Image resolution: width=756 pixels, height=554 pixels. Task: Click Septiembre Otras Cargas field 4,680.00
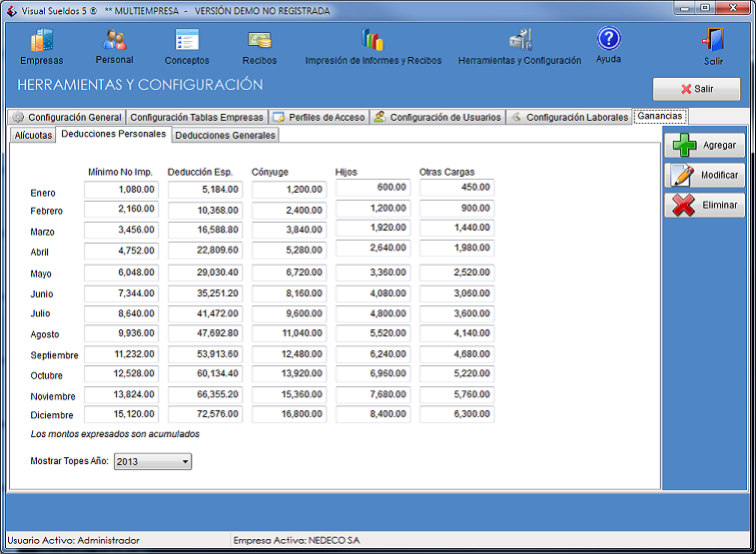[456, 354]
